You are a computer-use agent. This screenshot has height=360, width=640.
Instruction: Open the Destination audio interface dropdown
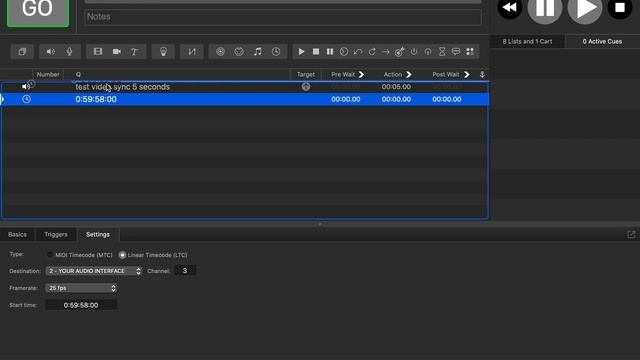[x=93, y=271]
